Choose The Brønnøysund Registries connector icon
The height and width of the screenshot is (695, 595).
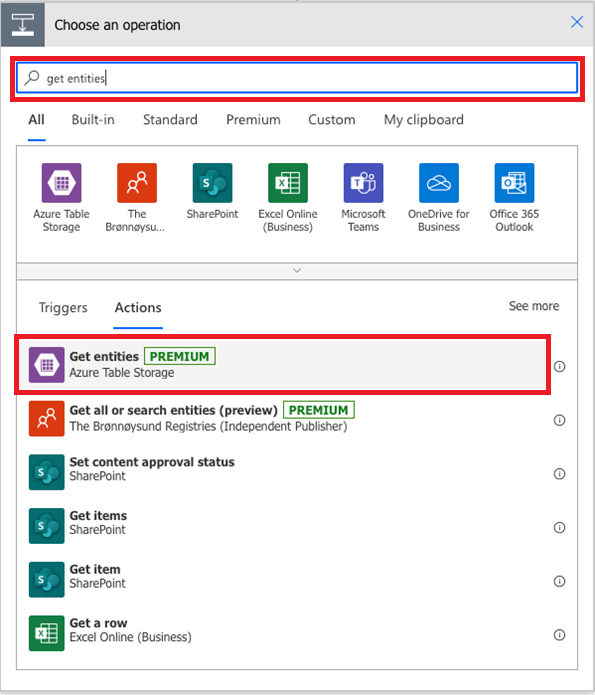(x=137, y=183)
